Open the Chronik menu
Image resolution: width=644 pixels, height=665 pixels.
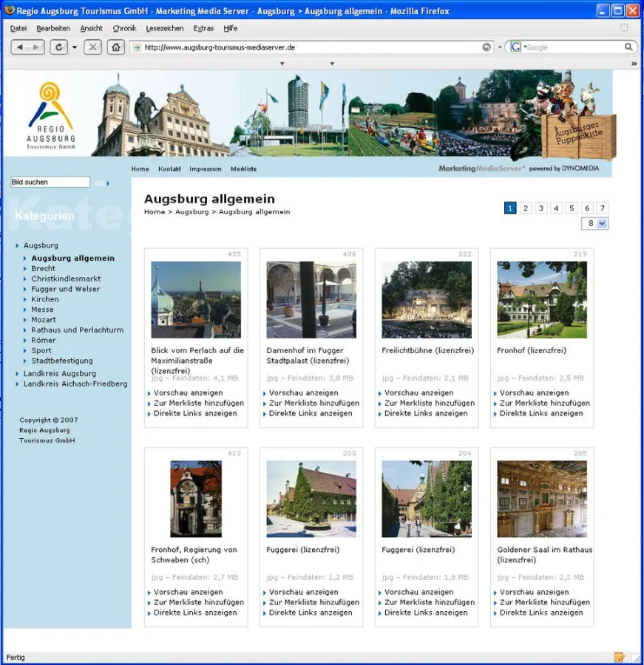[124, 28]
